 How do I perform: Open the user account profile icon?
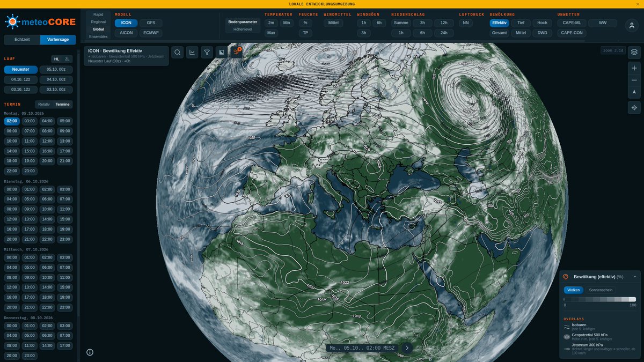coord(632,25)
